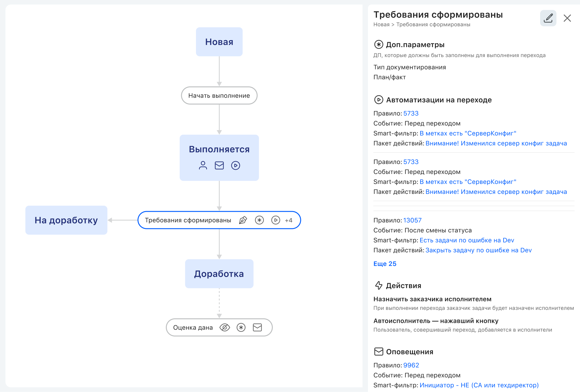
Task: Close the Требования сформированы details panel
Action: 567,18
